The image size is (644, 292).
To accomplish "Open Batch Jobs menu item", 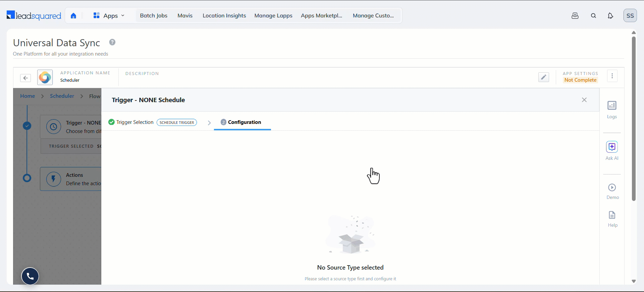I will point(154,16).
